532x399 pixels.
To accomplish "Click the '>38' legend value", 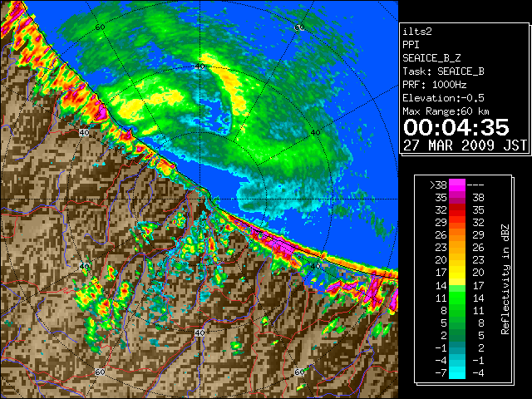I will point(438,185).
